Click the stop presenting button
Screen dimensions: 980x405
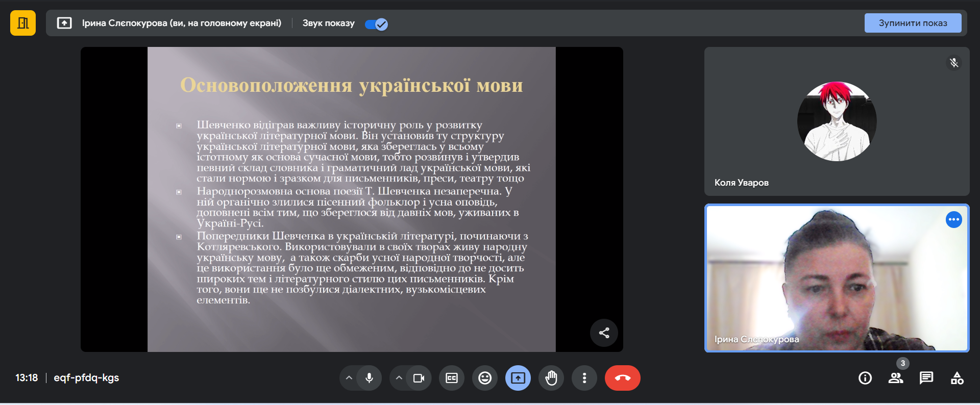pyautogui.click(x=912, y=23)
